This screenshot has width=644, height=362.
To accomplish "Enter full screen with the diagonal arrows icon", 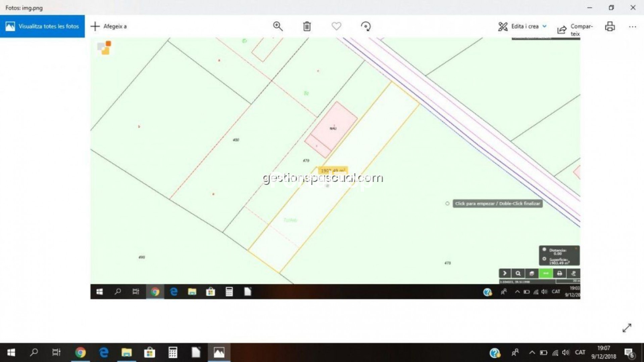I will point(627,328).
